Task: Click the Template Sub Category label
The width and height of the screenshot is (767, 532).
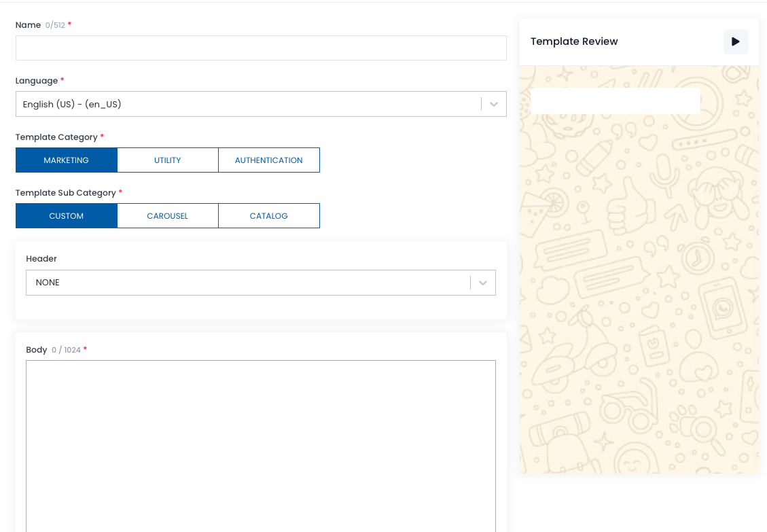Action: pos(65,193)
